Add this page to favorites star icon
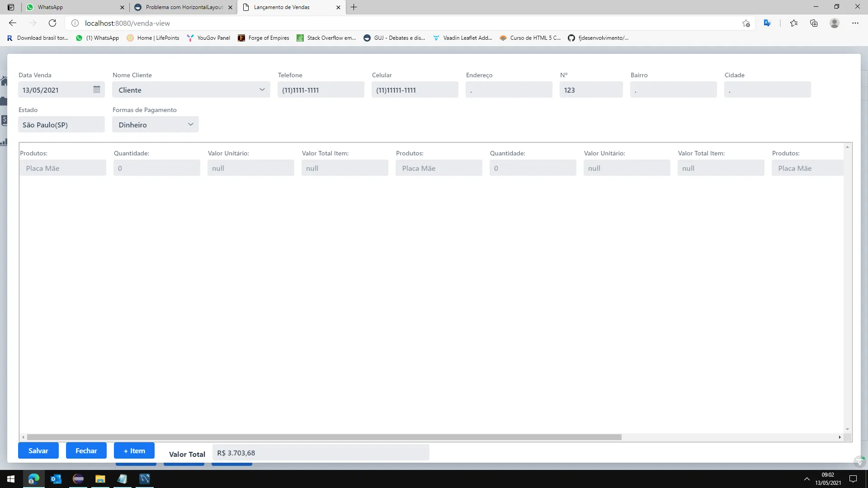Screen dimensions: 868x488 pyautogui.click(x=746, y=23)
